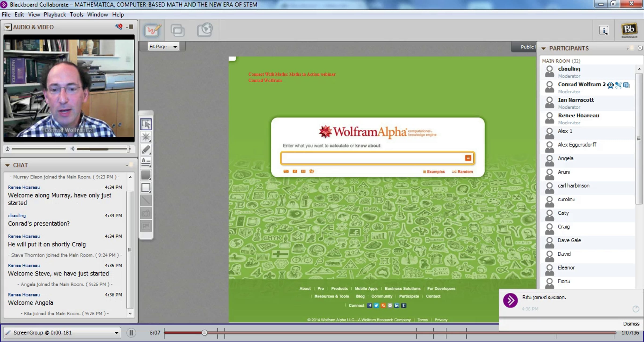Click the Conrad Wolfram video feed
This screenshot has height=342, width=644.
pyautogui.click(x=69, y=88)
